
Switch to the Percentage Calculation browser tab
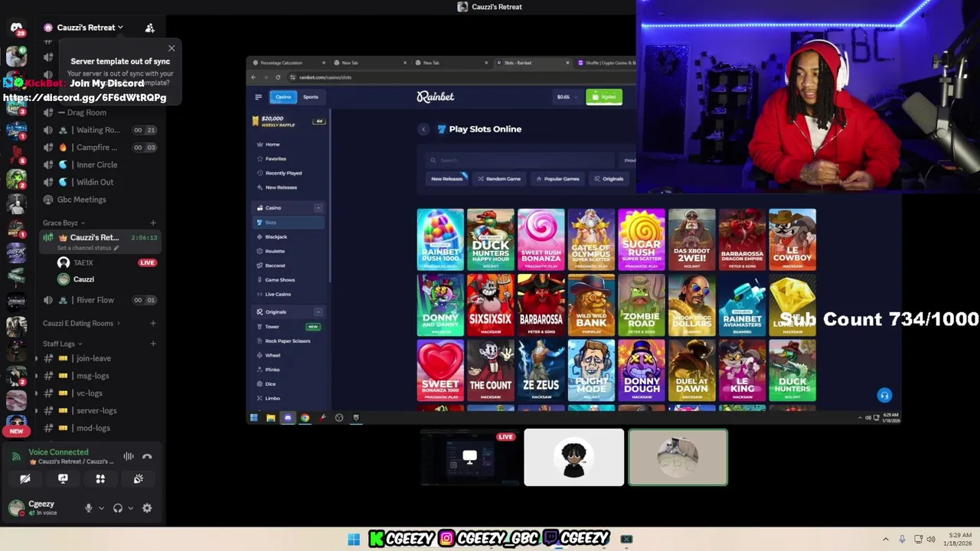(289, 63)
